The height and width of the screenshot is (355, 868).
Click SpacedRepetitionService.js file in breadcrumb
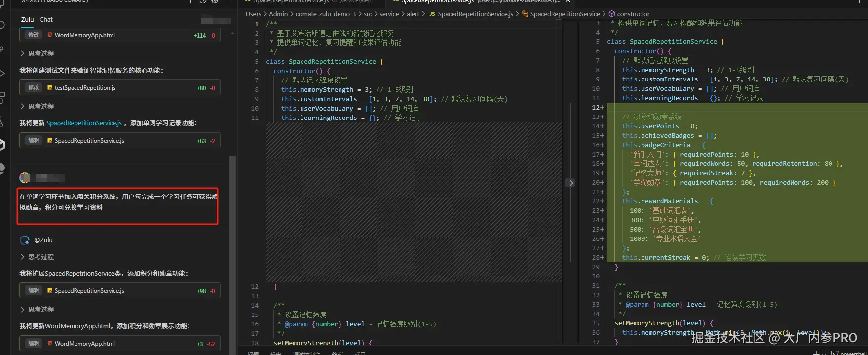[471, 14]
